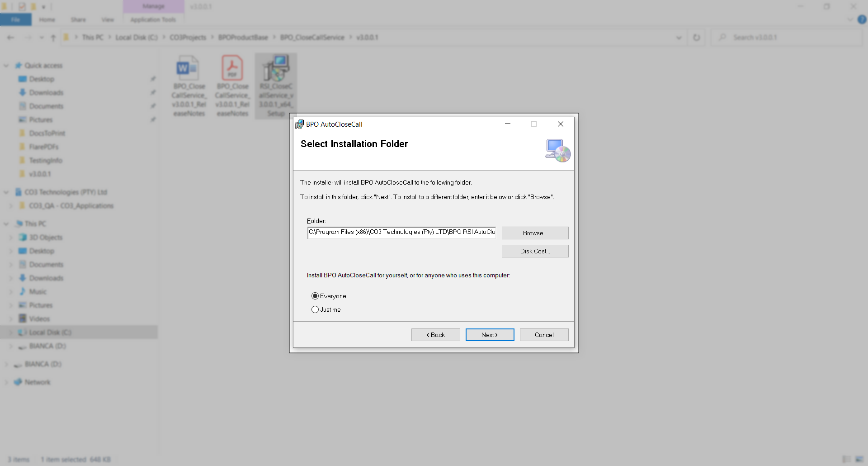Click the BPO AutoCloseCall installer title icon
This screenshot has height=466, width=868.
coord(299,124)
